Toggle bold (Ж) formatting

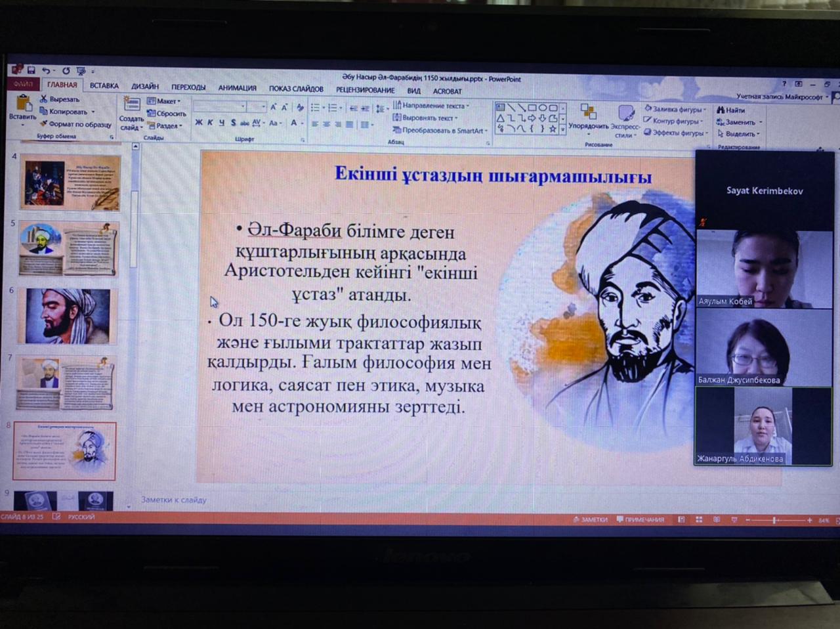(199, 123)
